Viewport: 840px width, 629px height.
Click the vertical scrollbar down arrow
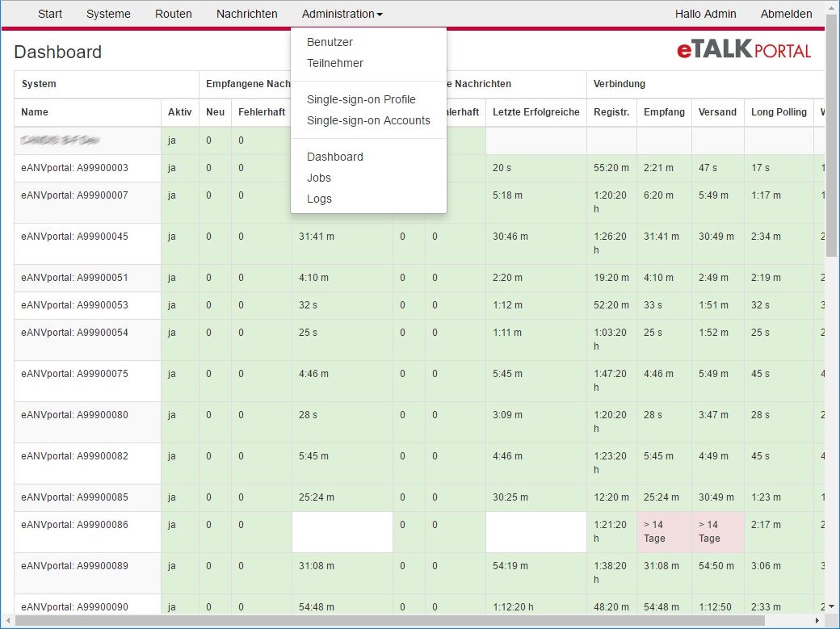coord(832,606)
